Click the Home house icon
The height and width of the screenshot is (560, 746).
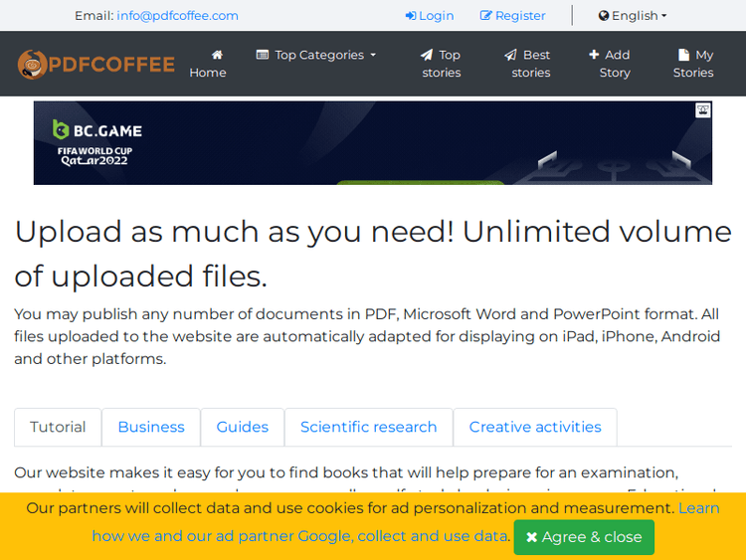(217, 55)
